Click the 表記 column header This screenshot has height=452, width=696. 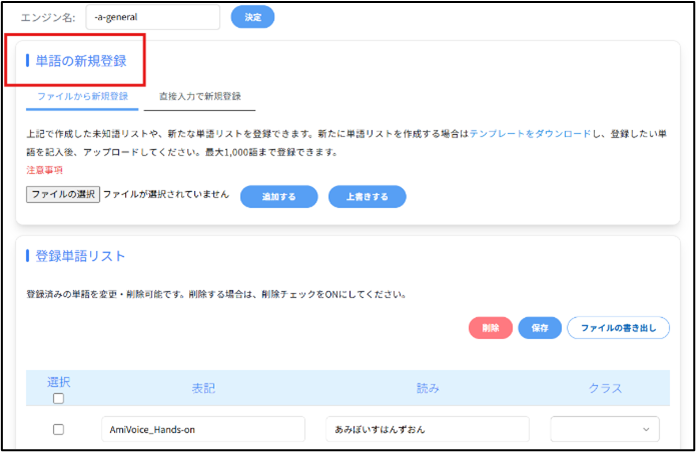pyautogui.click(x=204, y=388)
